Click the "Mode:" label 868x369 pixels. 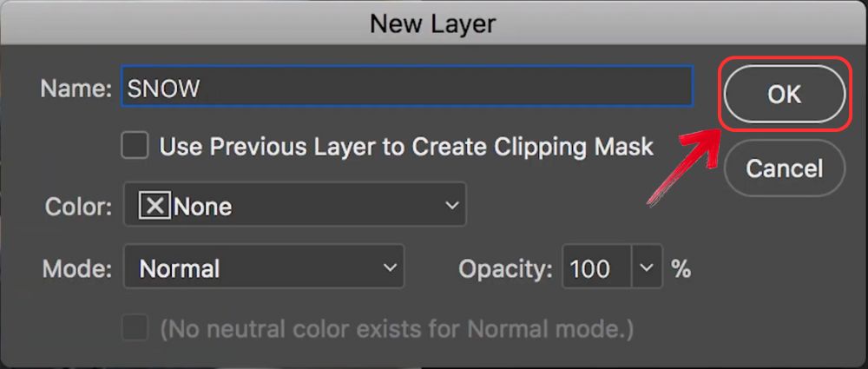point(77,268)
